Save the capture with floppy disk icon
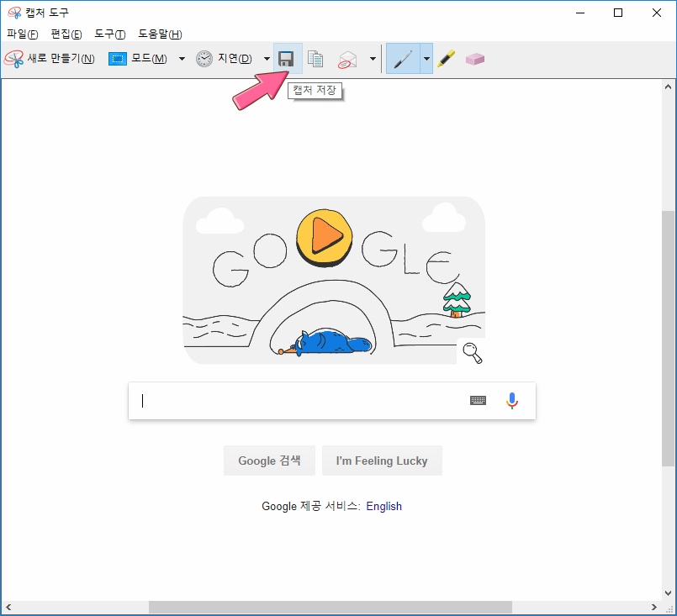This screenshot has width=677, height=616. (x=286, y=59)
